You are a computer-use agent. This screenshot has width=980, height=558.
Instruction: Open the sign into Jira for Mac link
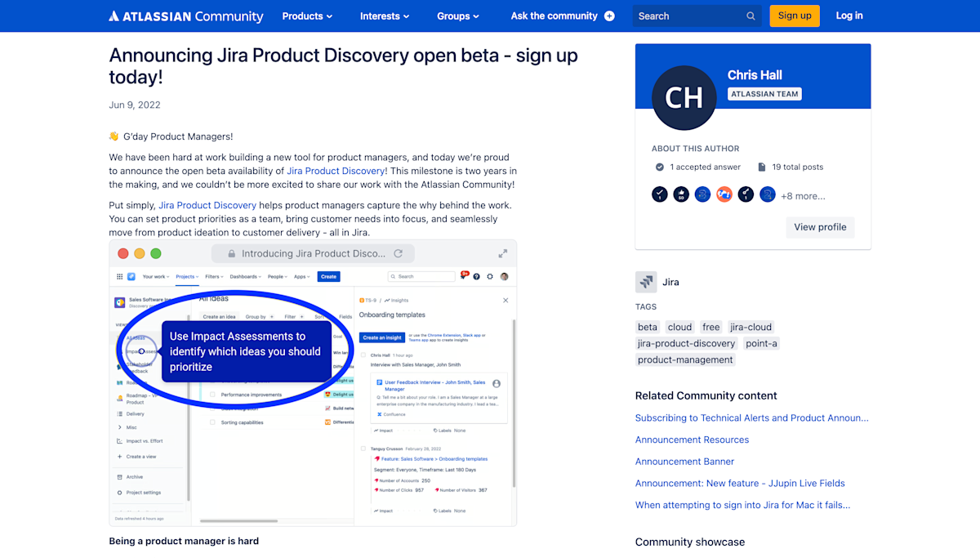pos(742,505)
